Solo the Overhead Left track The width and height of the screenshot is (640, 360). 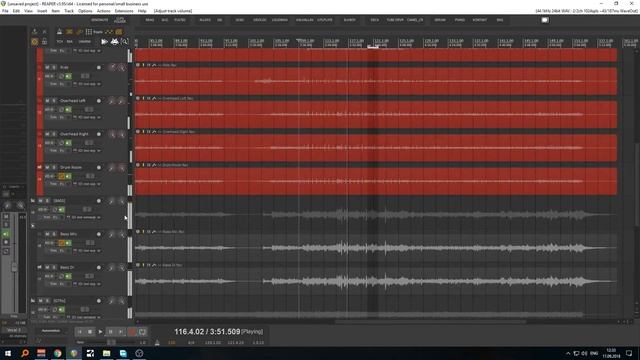(54, 100)
